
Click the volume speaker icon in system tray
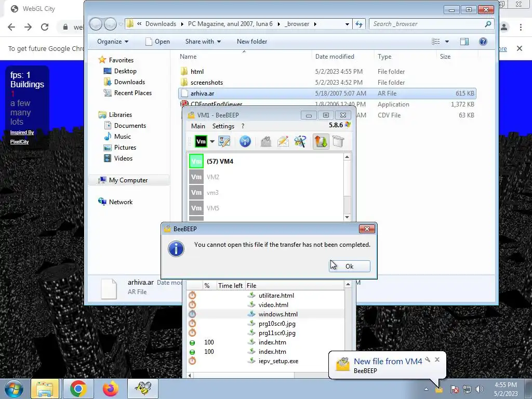click(x=480, y=389)
